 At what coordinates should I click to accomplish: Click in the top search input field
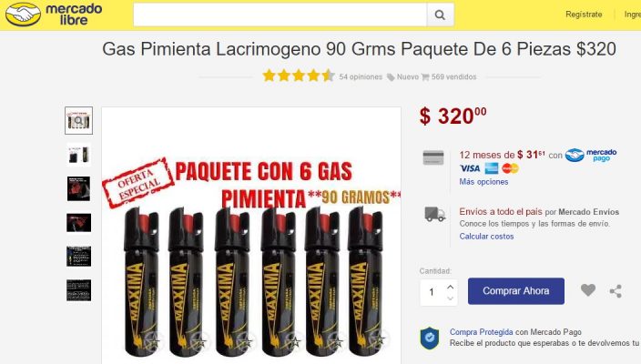click(x=280, y=15)
